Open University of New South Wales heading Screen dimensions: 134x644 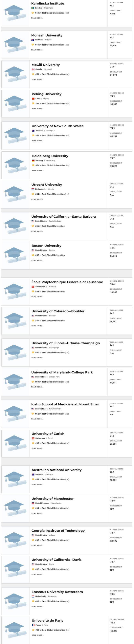[57, 126]
